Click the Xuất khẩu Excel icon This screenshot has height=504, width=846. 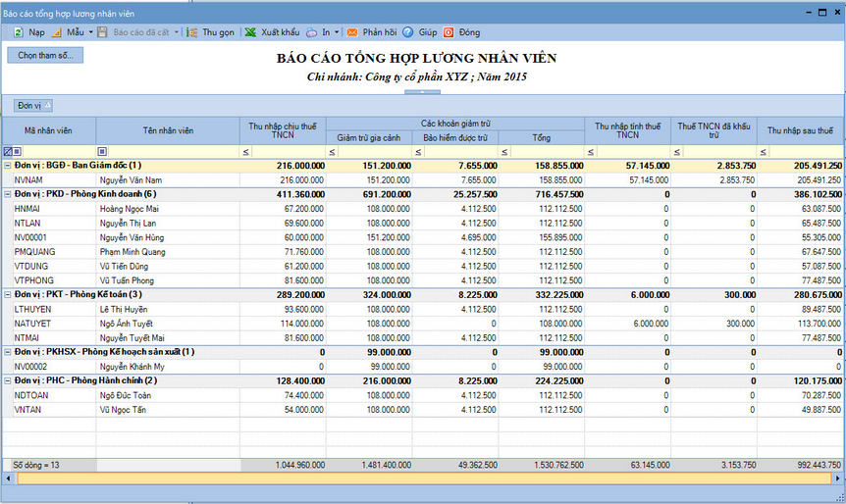[250, 32]
